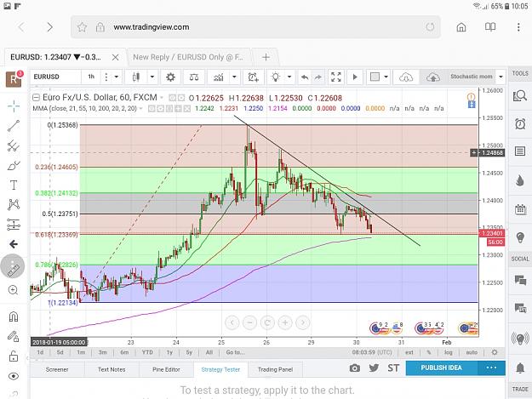Switch to New Reply browser tab
The height and width of the screenshot is (399, 532).
click(x=188, y=57)
